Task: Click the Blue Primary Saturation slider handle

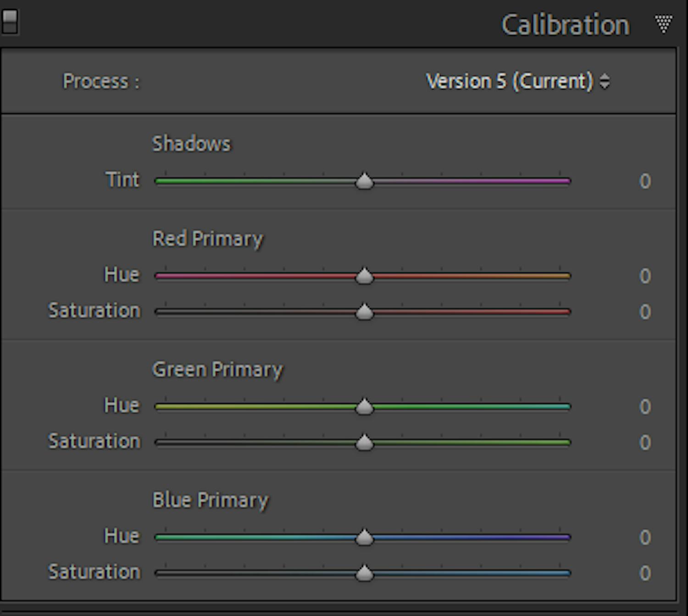Action: [365, 573]
